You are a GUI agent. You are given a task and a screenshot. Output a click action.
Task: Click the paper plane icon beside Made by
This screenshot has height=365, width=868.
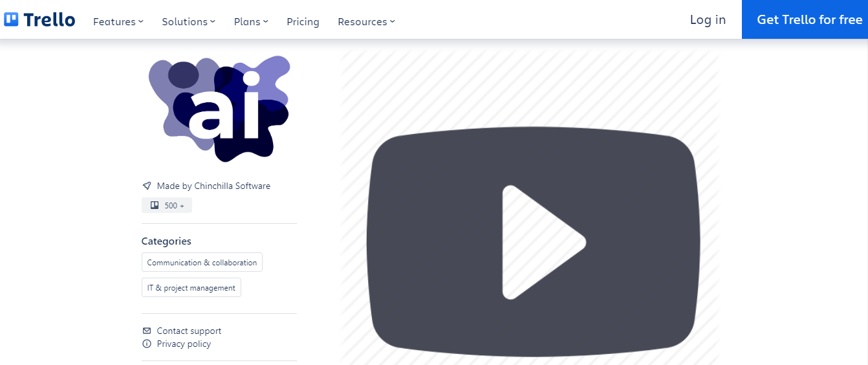click(147, 186)
